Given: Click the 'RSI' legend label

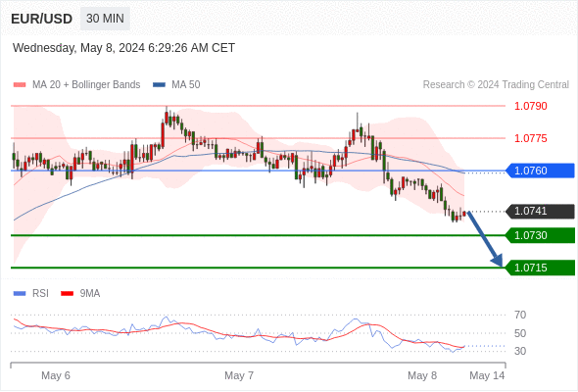Looking at the screenshot, I should (40, 294).
